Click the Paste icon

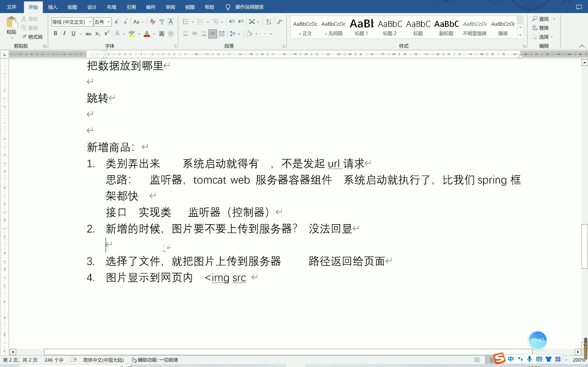[x=11, y=22]
